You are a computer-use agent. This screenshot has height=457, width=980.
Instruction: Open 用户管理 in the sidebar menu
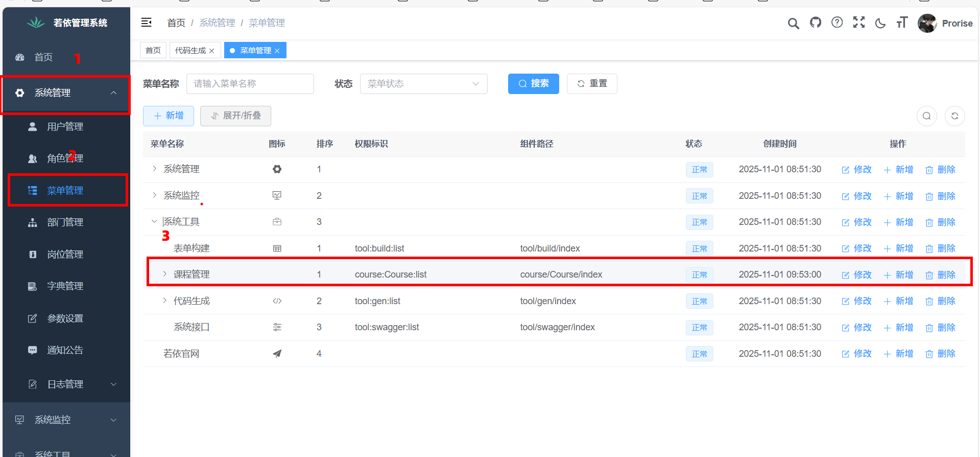[65, 127]
